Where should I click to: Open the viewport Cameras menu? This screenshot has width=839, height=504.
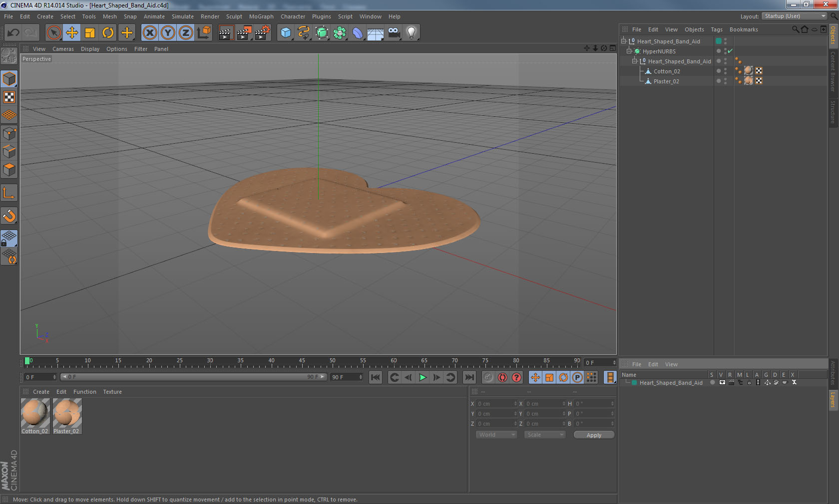click(x=63, y=49)
